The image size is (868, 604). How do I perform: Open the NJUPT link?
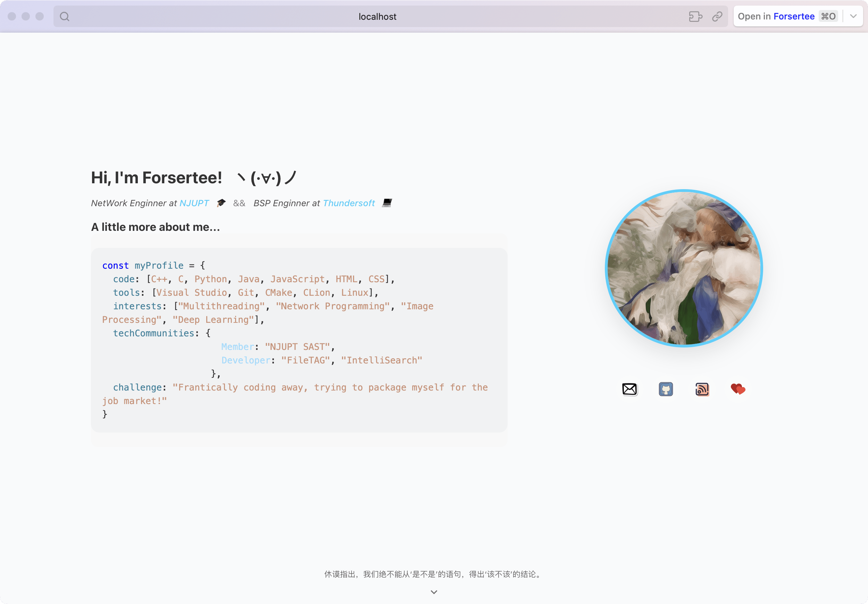pos(194,203)
